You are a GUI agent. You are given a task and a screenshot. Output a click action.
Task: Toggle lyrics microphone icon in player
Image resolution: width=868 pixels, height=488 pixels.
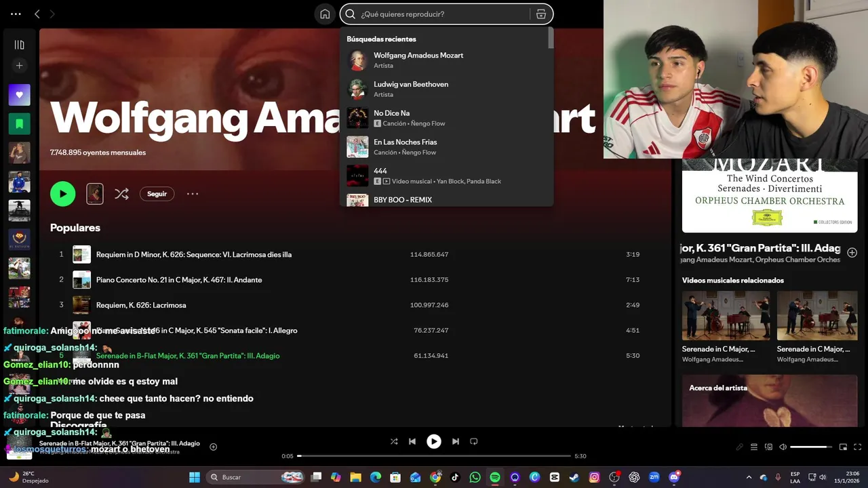[x=740, y=447]
